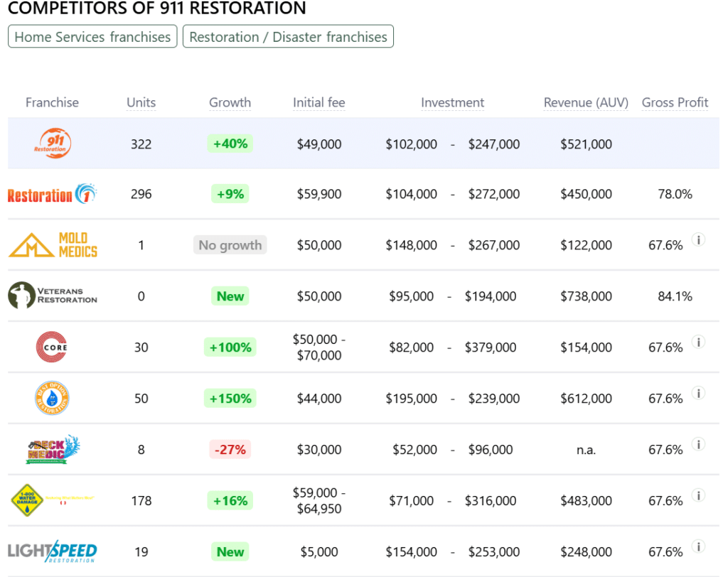Image resolution: width=728 pixels, height=577 pixels.
Task: Open the Restoration 1 franchise logo
Action: pyautogui.click(x=52, y=194)
